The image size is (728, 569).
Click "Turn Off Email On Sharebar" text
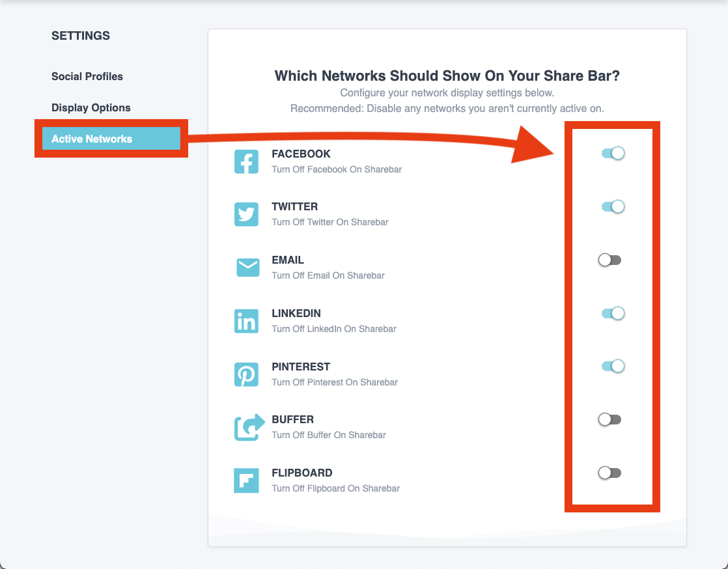pyautogui.click(x=328, y=275)
